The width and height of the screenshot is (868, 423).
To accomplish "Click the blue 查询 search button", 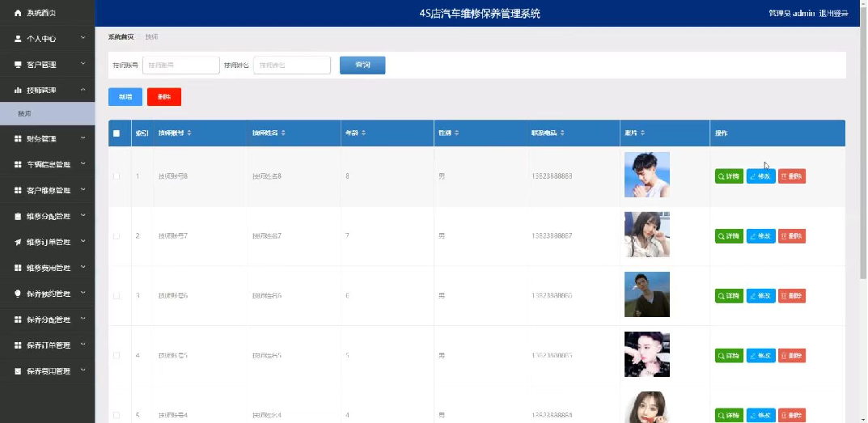I will coord(362,66).
